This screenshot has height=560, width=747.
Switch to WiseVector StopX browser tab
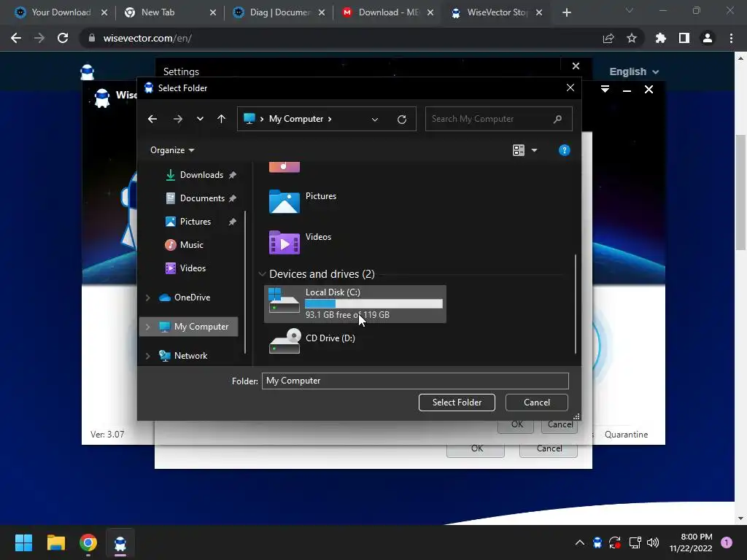click(x=496, y=12)
